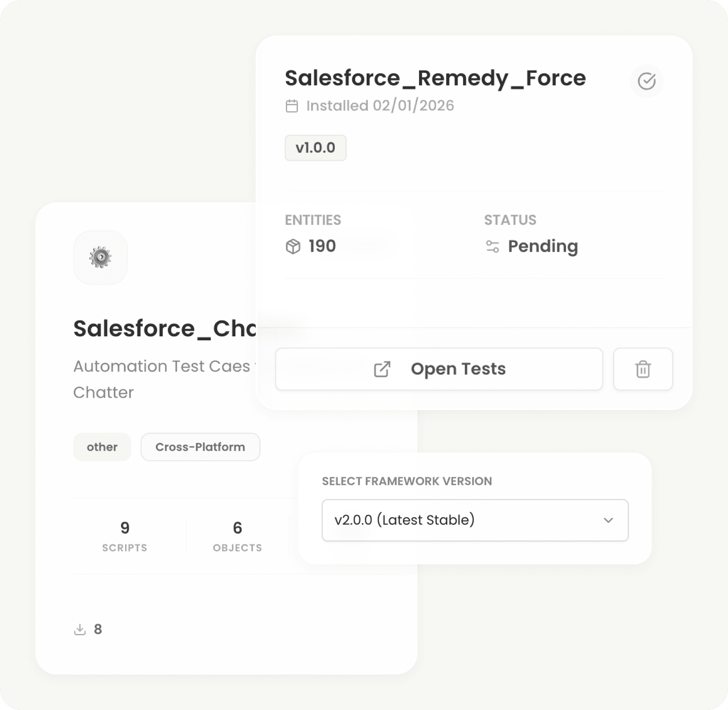Screen dimensions: 728x710
Task: Select the 'other' category tag
Action: tap(102, 447)
